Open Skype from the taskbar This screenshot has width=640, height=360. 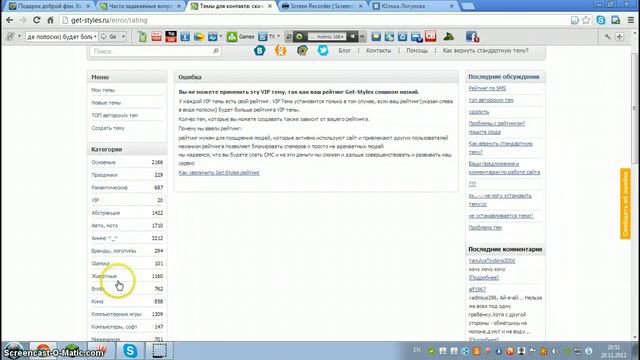(x=130, y=351)
